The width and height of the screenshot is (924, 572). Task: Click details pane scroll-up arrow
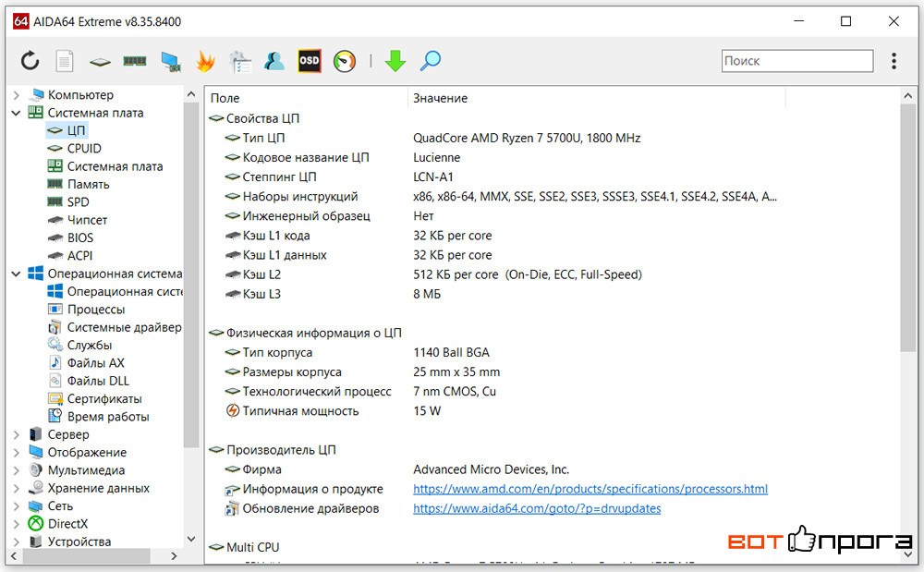coord(907,95)
